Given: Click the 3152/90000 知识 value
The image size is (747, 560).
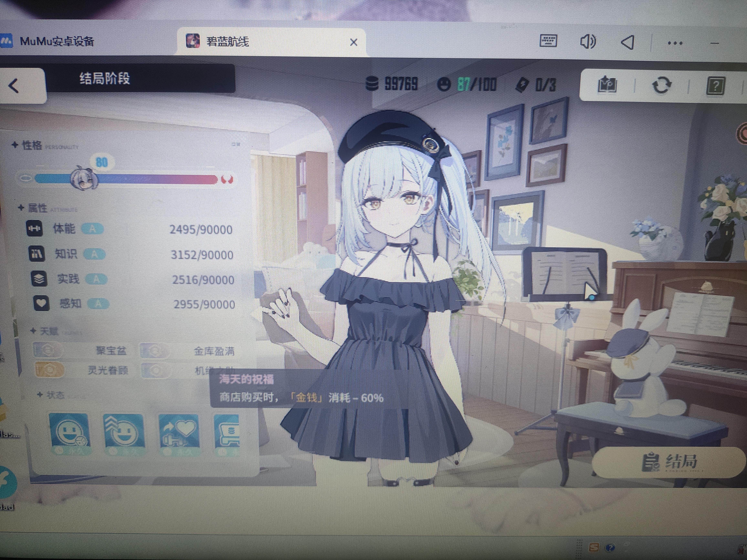Looking at the screenshot, I should [202, 255].
